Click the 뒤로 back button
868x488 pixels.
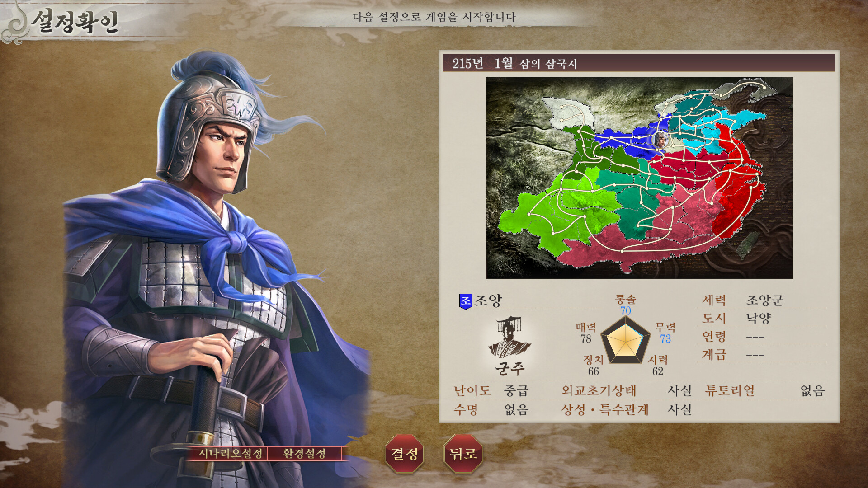click(x=463, y=454)
